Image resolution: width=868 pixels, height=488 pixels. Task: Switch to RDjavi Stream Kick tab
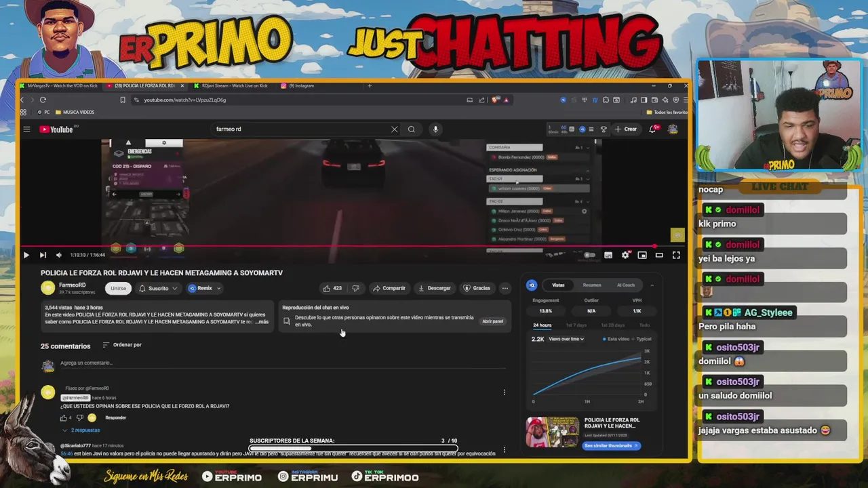[231, 85]
